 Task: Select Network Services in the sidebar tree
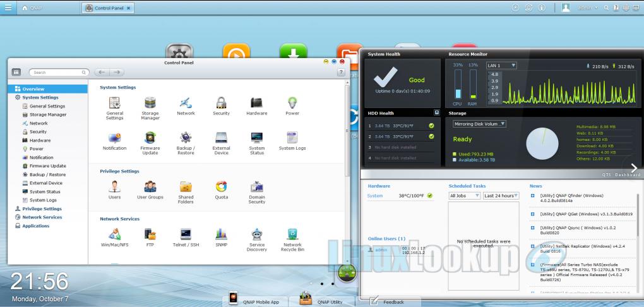[x=42, y=217]
